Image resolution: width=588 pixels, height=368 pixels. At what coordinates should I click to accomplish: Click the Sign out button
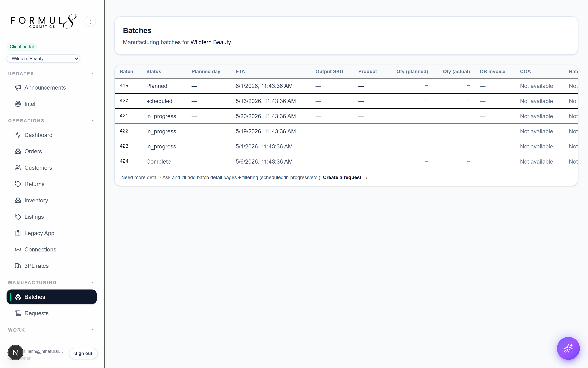[x=83, y=353]
